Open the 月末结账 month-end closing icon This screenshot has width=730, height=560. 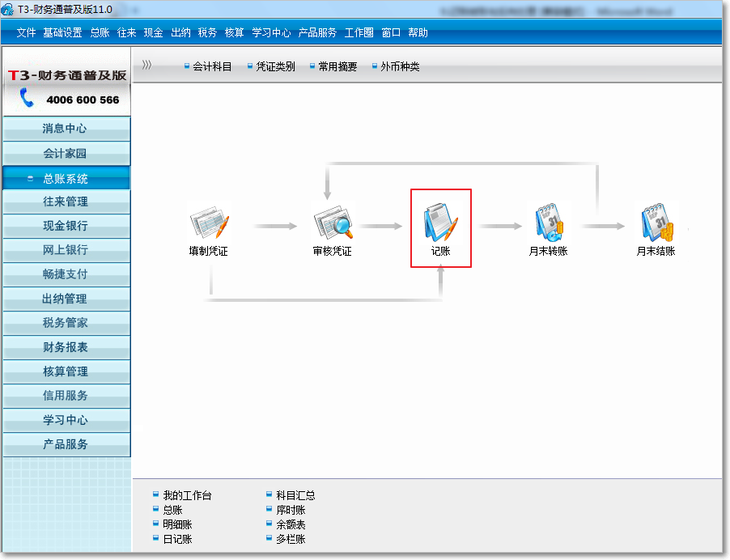656,223
